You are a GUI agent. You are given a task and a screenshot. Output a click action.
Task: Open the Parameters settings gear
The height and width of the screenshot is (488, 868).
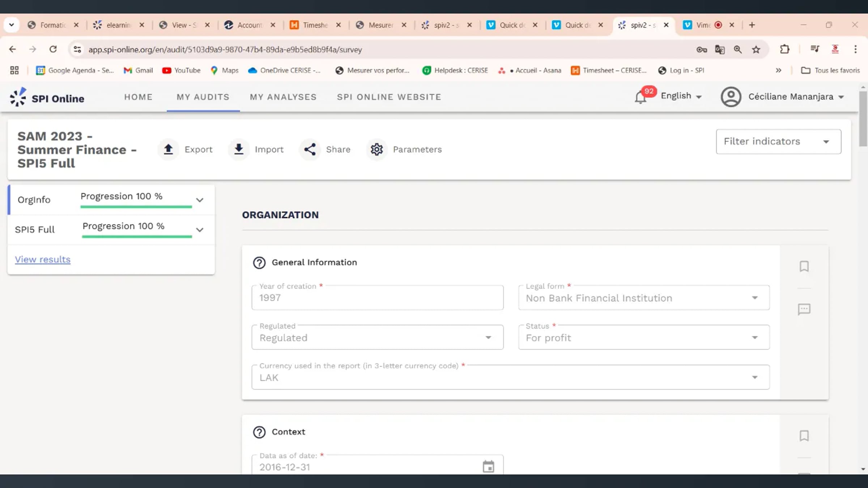coord(376,149)
